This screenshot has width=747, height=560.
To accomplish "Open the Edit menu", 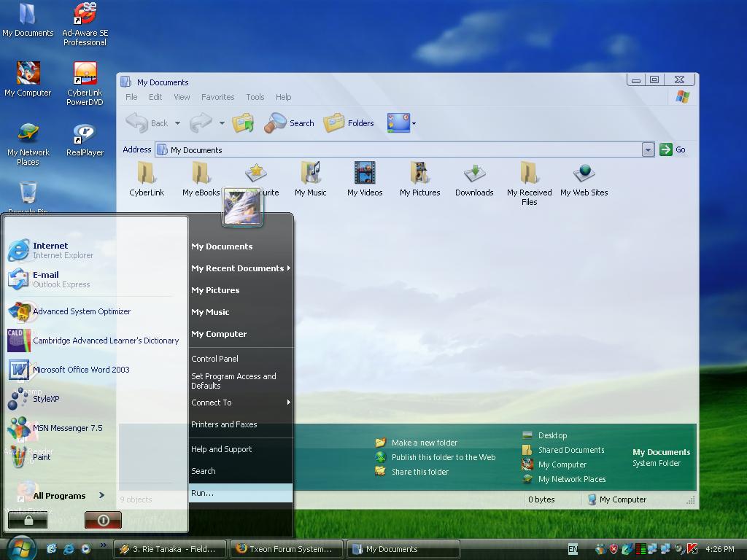I will pos(155,97).
